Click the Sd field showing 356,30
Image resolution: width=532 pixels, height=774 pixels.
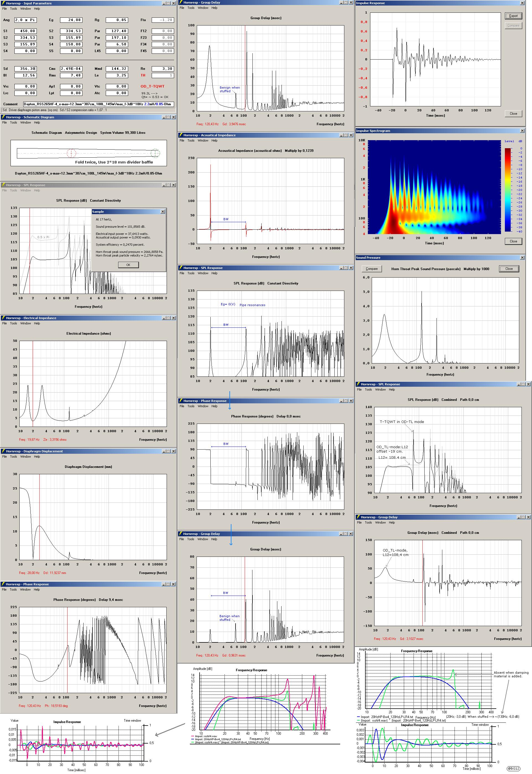click(x=25, y=69)
